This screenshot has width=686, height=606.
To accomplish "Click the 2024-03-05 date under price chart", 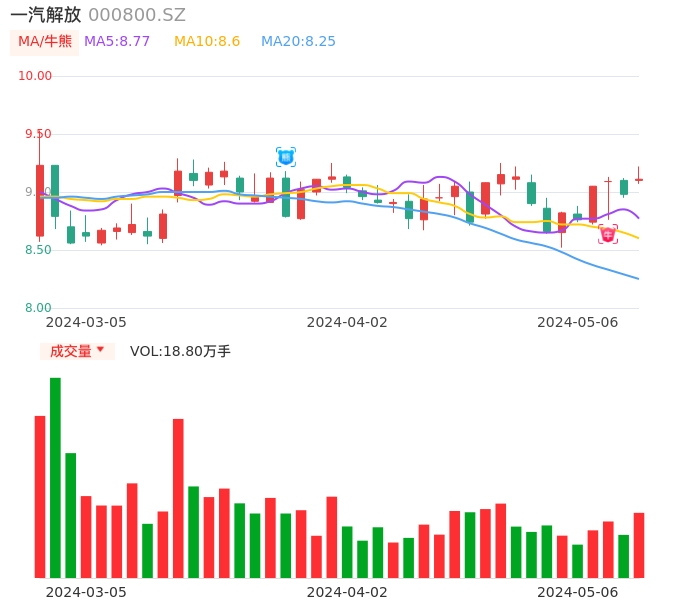I will (x=86, y=323).
